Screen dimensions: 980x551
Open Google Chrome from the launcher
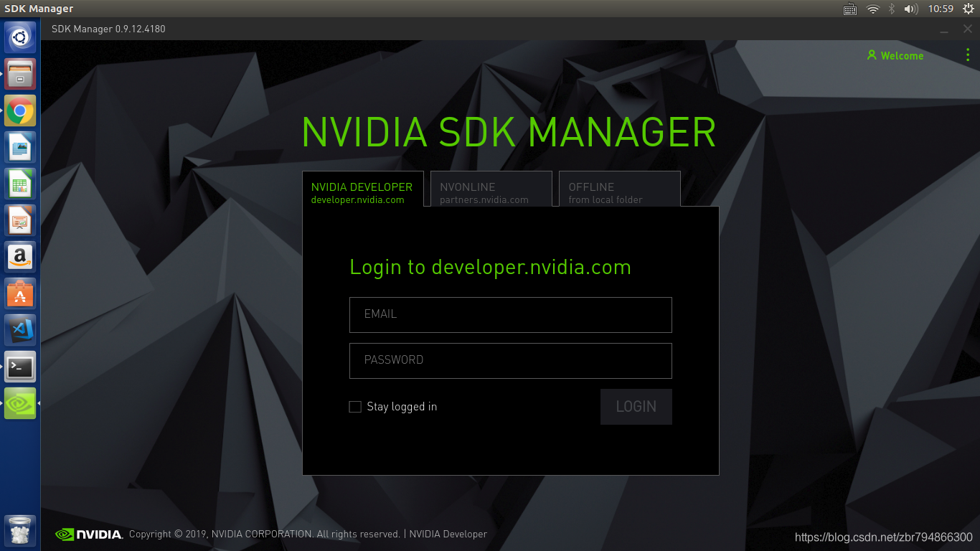point(20,110)
